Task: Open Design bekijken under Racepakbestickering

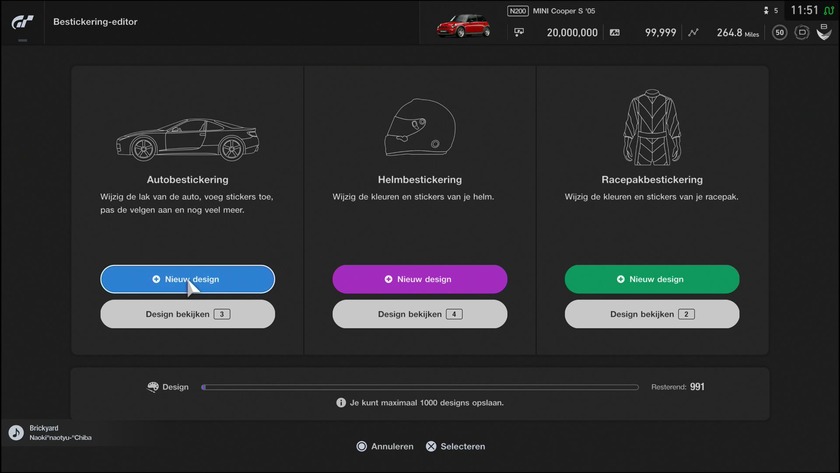Action: [651, 314]
